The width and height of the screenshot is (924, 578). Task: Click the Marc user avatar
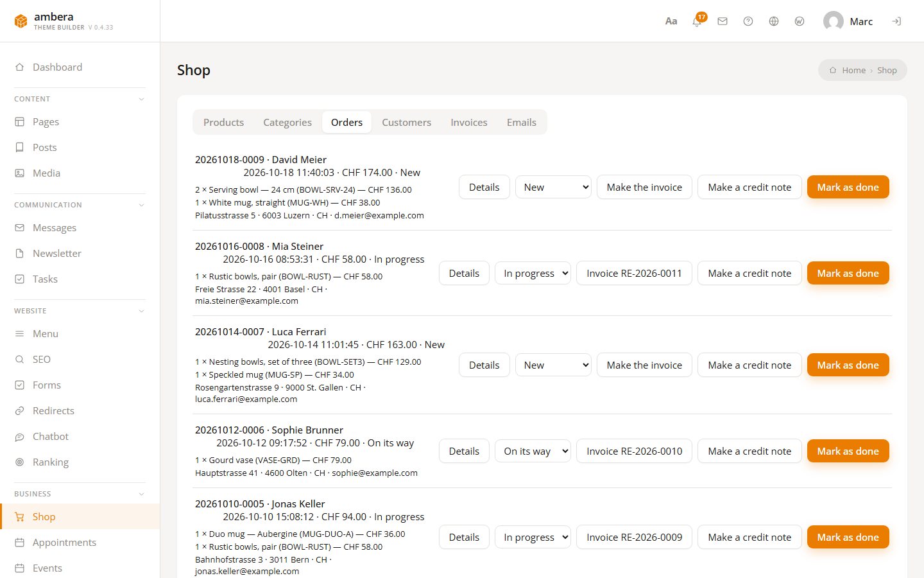pos(833,21)
